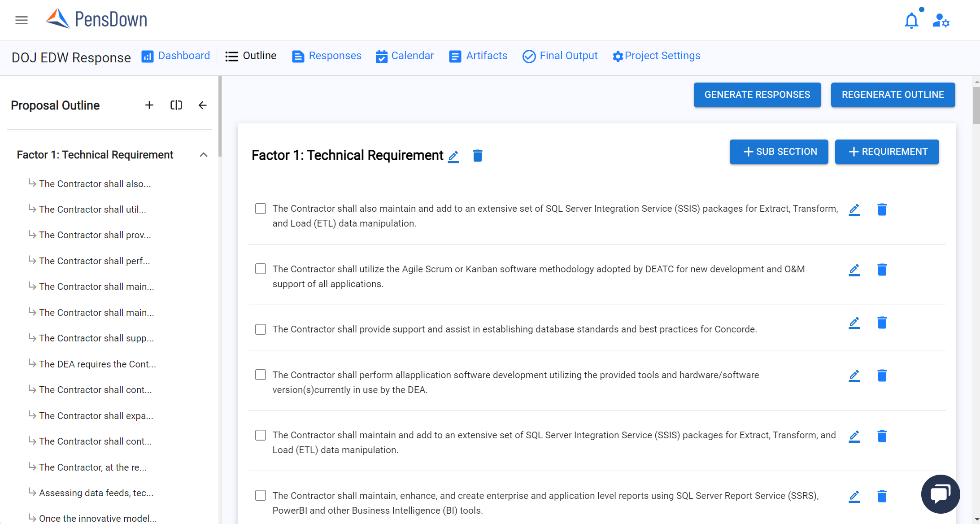This screenshot has width=980, height=524.
Task: Check the Concorde database standards box
Action: (x=261, y=329)
